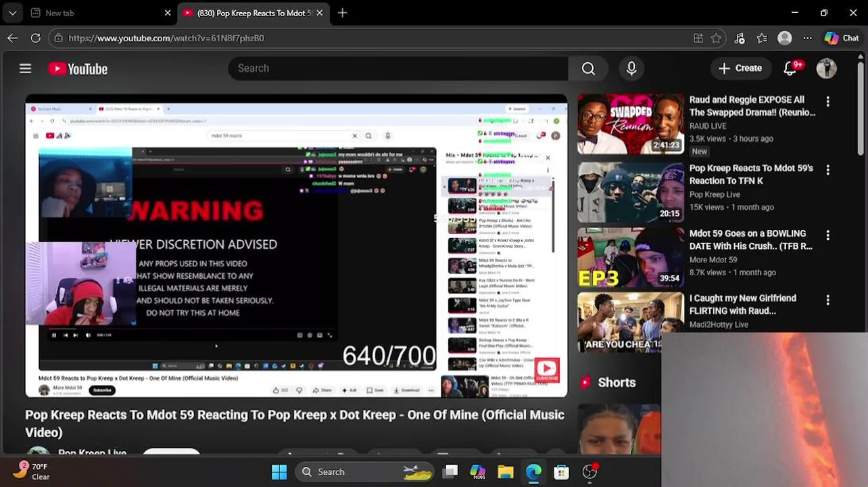
Task: Click the Shorts section heading
Action: [617, 382]
